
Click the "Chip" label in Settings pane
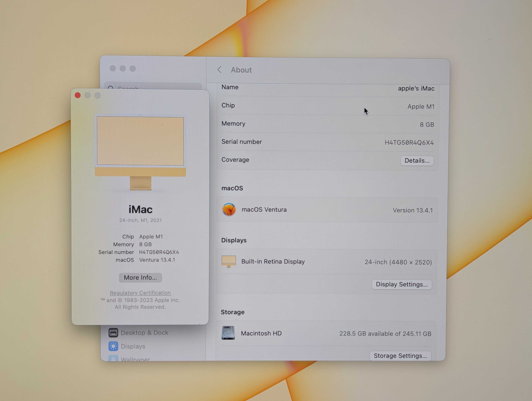(x=228, y=105)
